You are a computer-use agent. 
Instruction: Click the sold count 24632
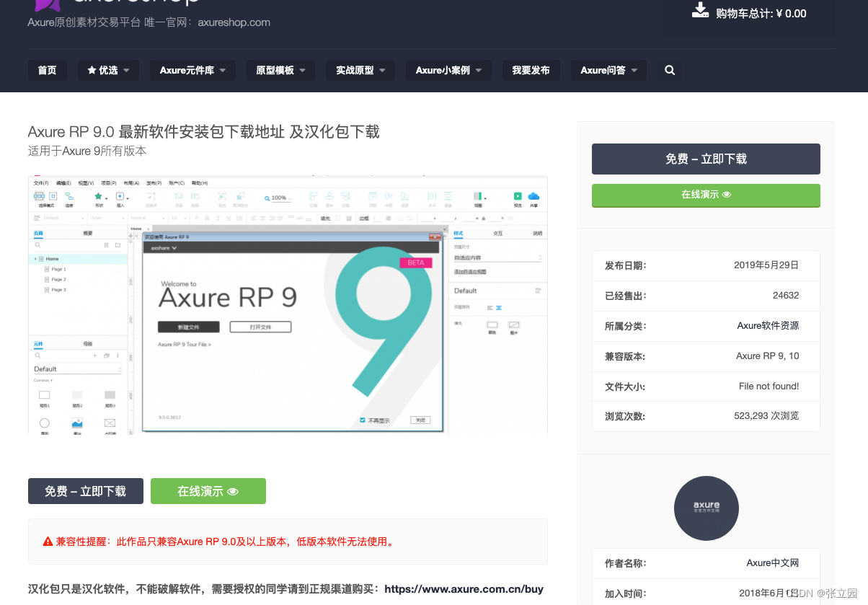[x=786, y=295]
